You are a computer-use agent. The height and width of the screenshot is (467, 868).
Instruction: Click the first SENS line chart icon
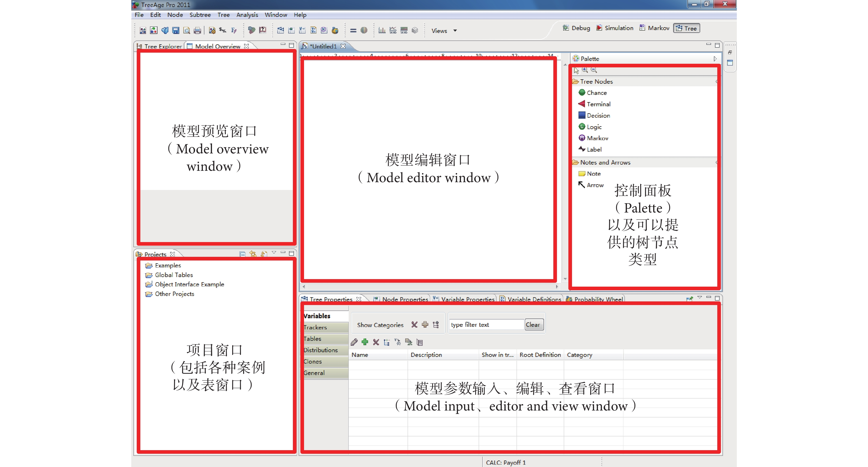393,31
